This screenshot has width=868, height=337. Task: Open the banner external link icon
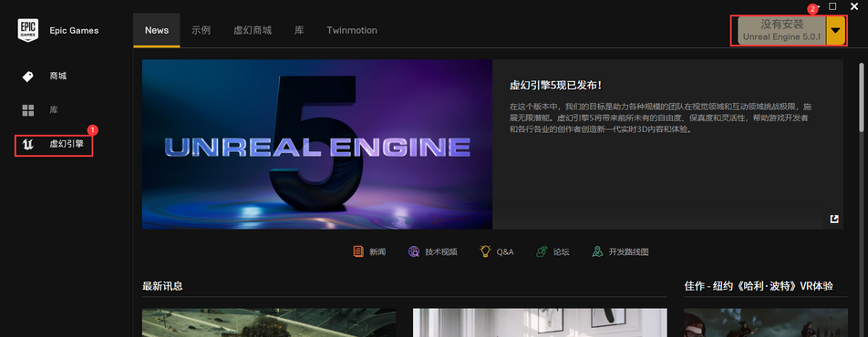pyautogui.click(x=834, y=220)
